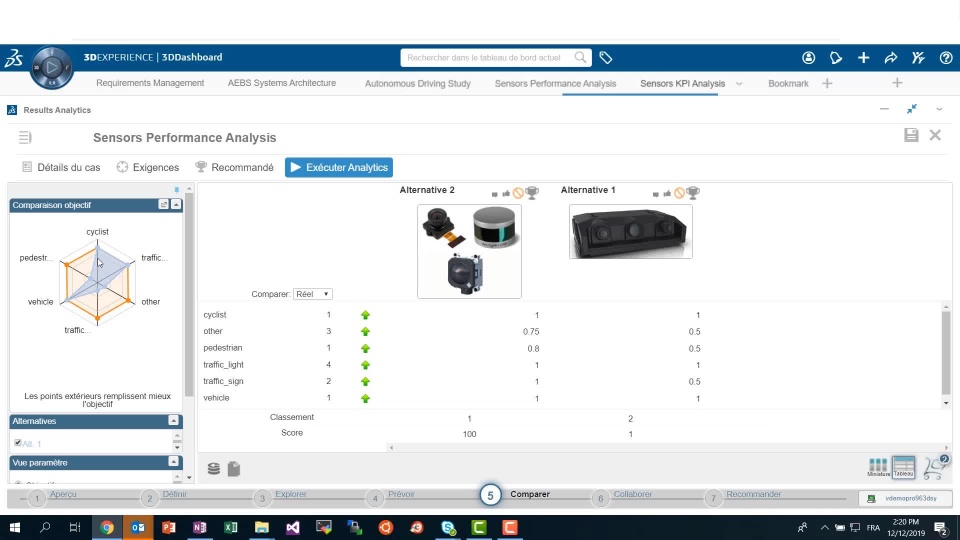Go to step 3 Explorer
This screenshot has height=540, width=960.
[262, 498]
